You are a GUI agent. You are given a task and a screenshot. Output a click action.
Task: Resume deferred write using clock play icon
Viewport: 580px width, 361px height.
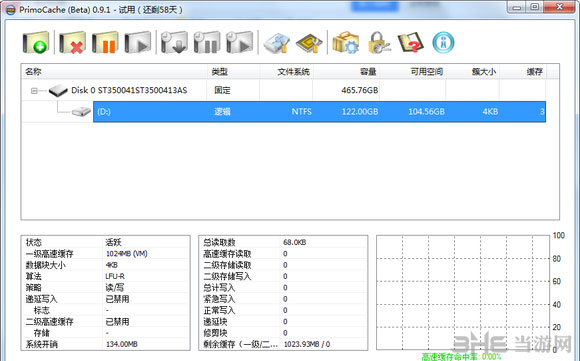pos(240,42)
